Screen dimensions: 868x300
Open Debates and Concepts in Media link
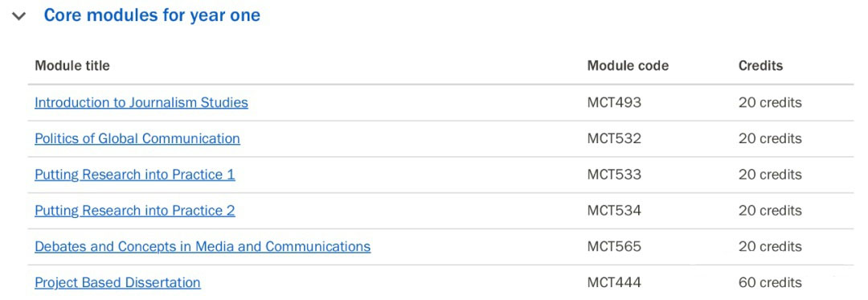pos(203,246)
